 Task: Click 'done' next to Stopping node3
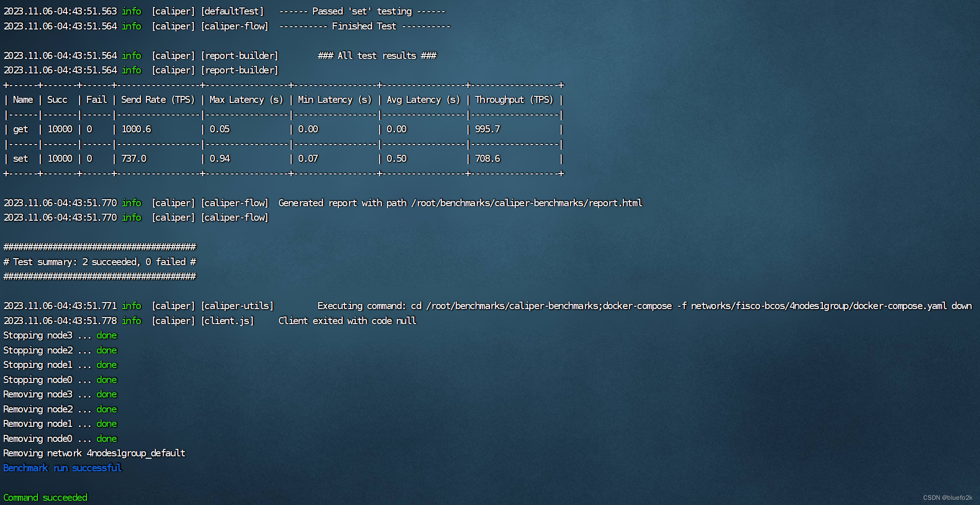(107, 335)
